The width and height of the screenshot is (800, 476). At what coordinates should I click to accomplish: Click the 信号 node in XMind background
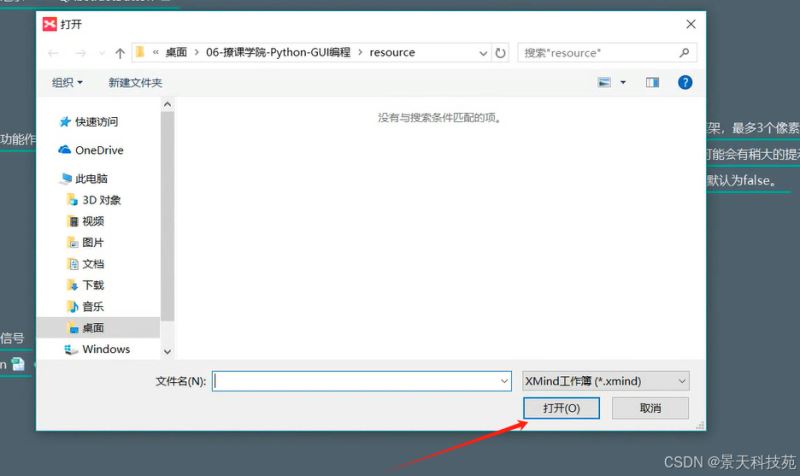[12, 338]
